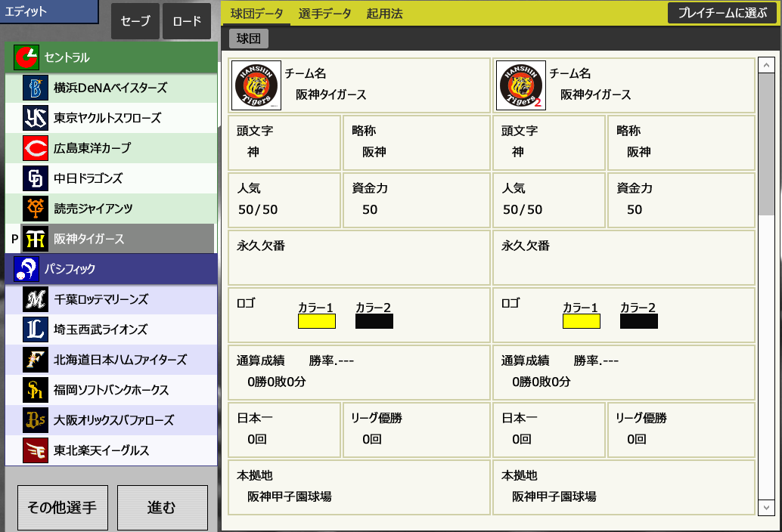Collapse the セントラル league header
The height and width of the screenshot is (532, 782).
tap(111, 57)
